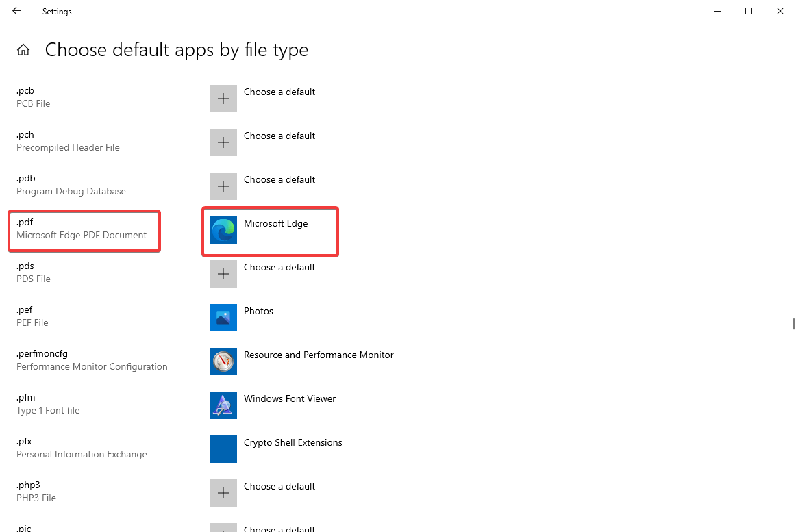Choose a default app for .pch files

(x=223, y=142)
